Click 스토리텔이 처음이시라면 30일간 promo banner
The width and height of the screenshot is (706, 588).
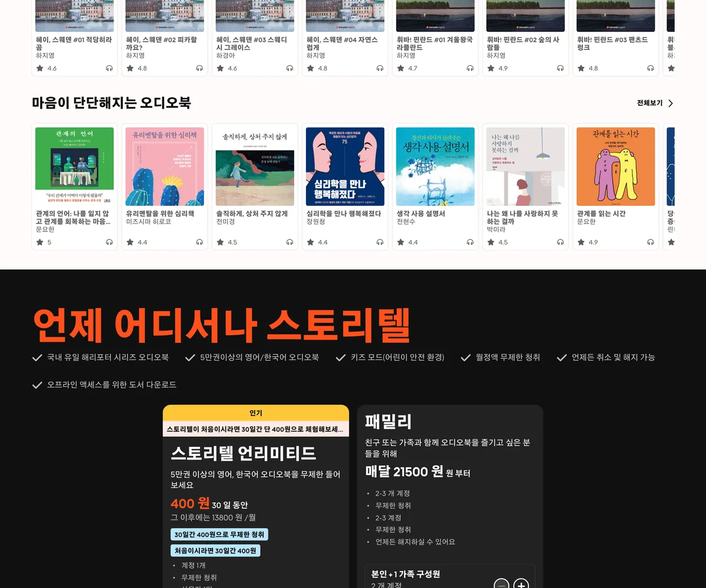coord(256,429)
